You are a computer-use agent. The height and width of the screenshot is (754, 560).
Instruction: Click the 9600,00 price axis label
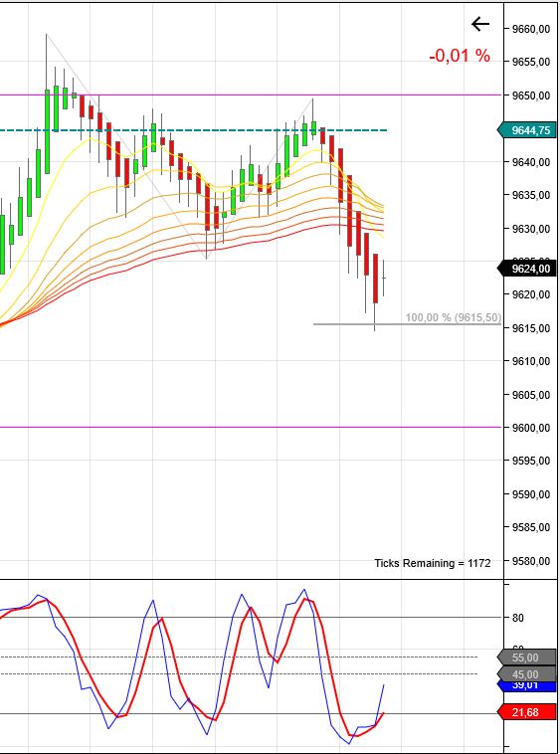pyautogui.click(x=531, y=428)
